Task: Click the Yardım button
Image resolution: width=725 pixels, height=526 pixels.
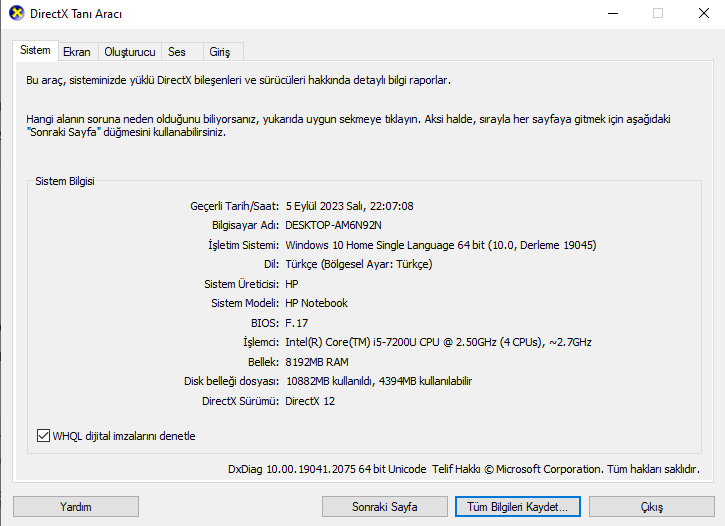Action: pos(76,507)
